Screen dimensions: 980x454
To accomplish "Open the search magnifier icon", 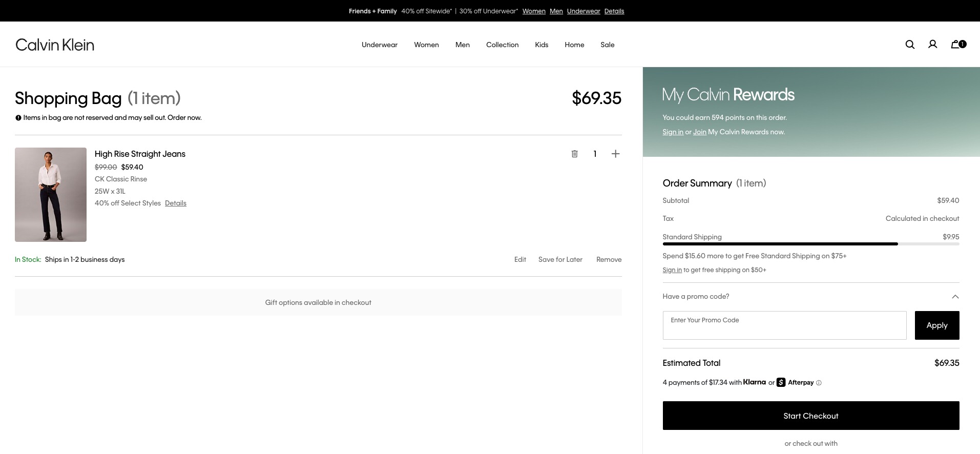I will 910,45.
